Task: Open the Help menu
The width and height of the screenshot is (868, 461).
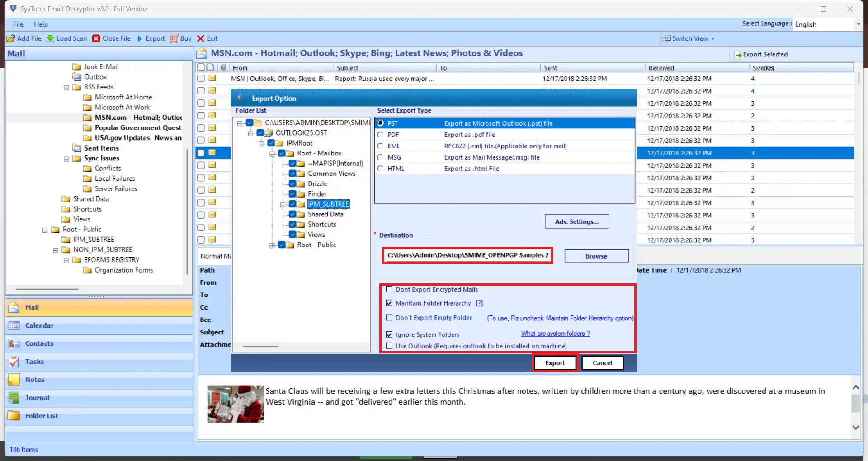Action: [41, 24]
